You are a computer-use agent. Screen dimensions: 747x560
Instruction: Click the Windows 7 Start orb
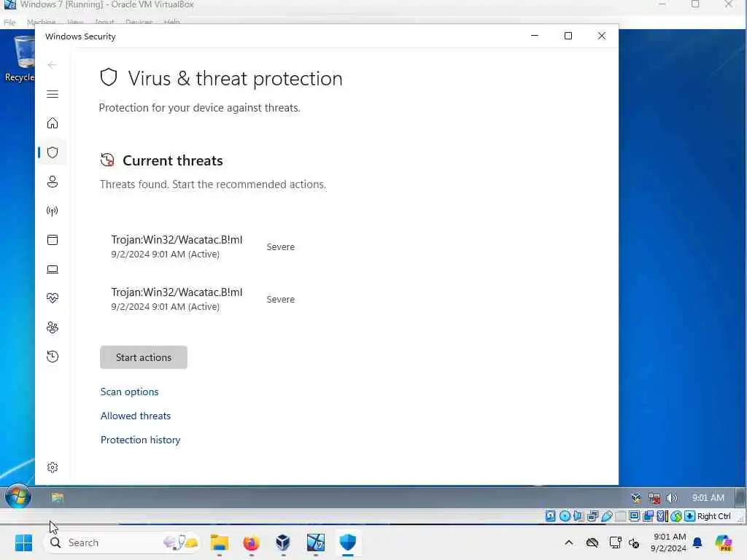pos(18,497)
